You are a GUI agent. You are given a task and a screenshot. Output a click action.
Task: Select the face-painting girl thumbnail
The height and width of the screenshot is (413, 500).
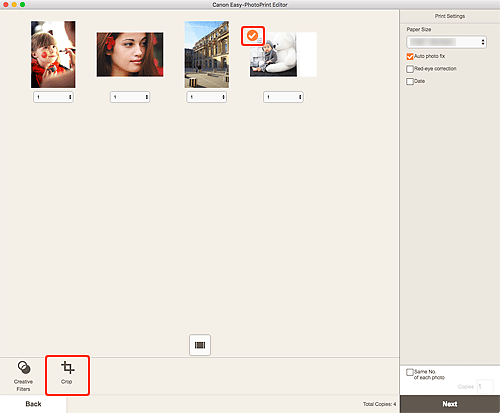(53, 54)
